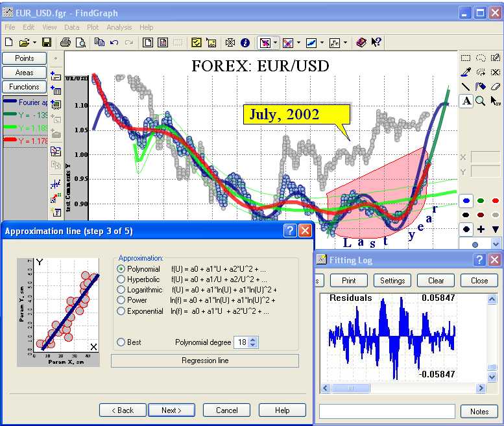504x426 pixels.
Task: Click the Next > button
Action: tap(172, 410)
